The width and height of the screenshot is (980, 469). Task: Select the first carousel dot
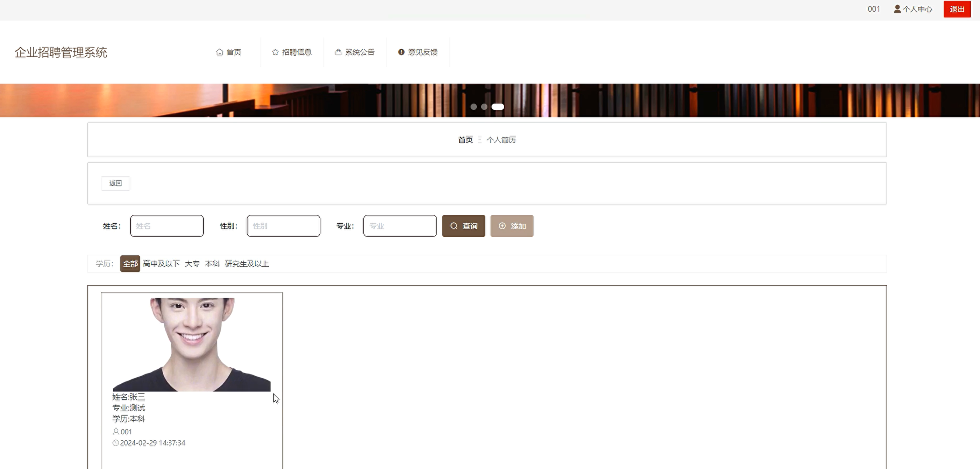point(474,107)
